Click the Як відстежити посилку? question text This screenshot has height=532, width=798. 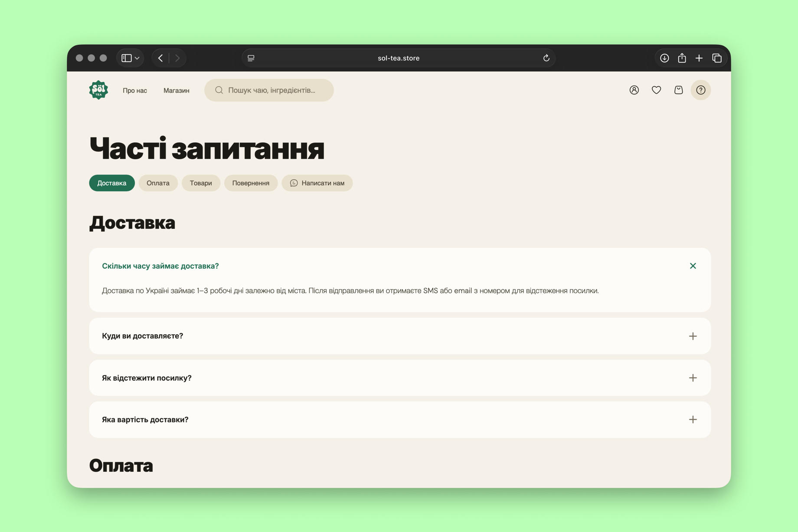coord(147,378)
